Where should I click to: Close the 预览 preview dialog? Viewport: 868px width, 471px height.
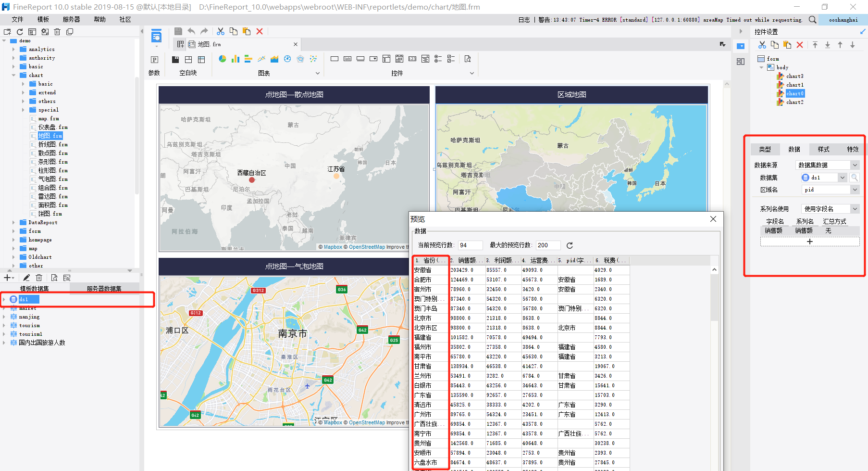tap(713, 219)
